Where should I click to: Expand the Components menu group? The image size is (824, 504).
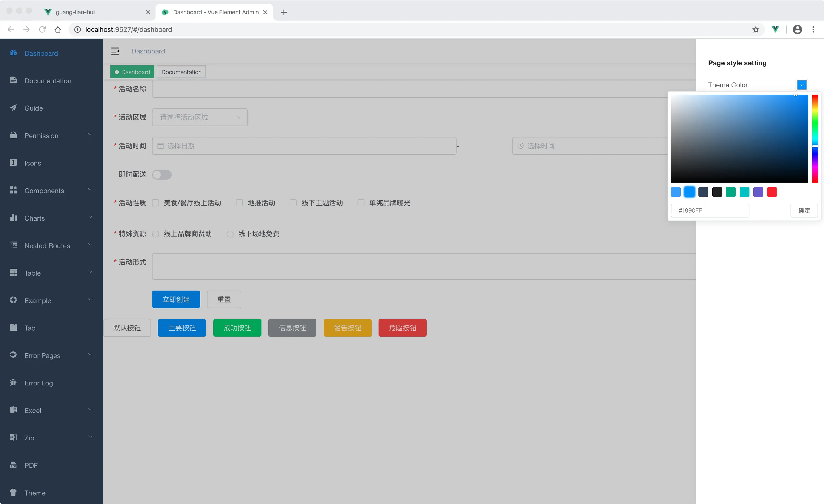(44, 190)
